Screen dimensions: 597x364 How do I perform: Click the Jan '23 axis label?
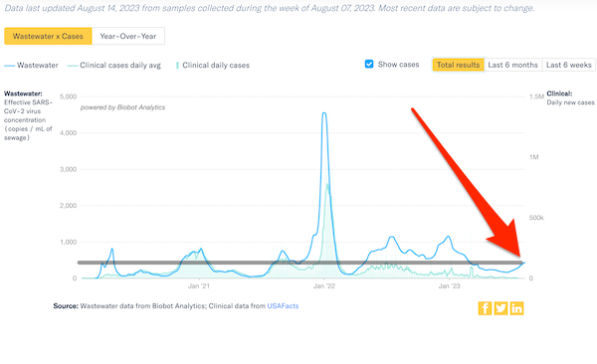[x=450, y=286]
